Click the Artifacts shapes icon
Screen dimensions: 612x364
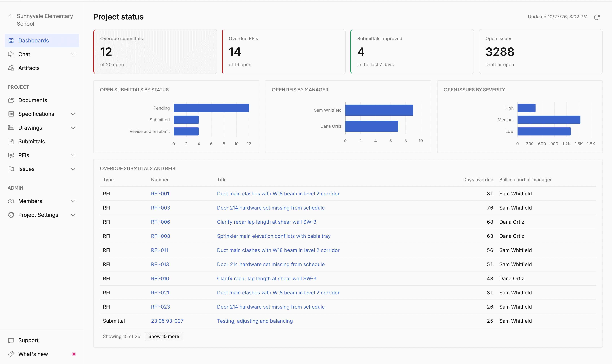(x=11, y=68)
